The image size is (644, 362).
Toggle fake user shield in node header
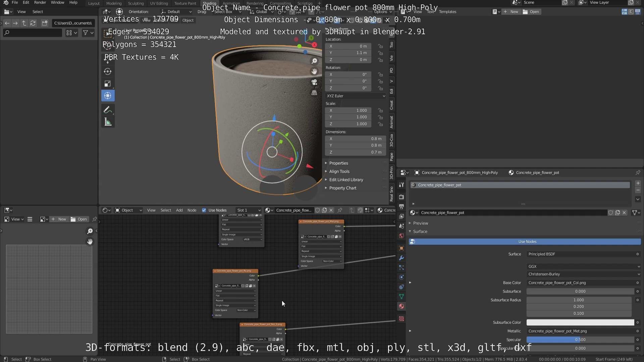(x=317, y=210)
